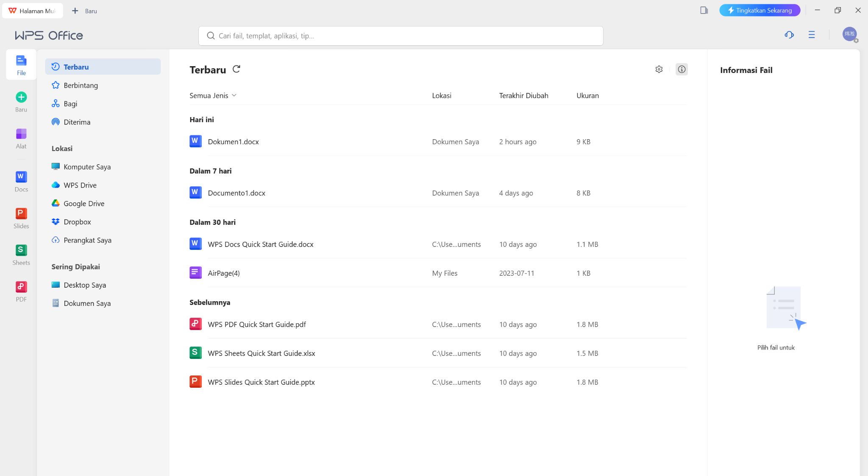Click Tingkatkan Sekarang upgrade button
The image size is (868, 476).
759,10
